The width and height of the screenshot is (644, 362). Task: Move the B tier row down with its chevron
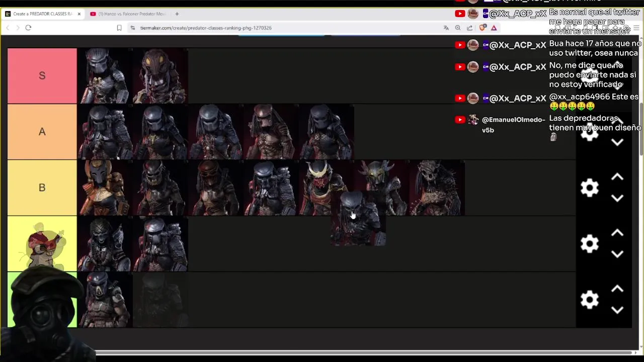click(617, 199)
